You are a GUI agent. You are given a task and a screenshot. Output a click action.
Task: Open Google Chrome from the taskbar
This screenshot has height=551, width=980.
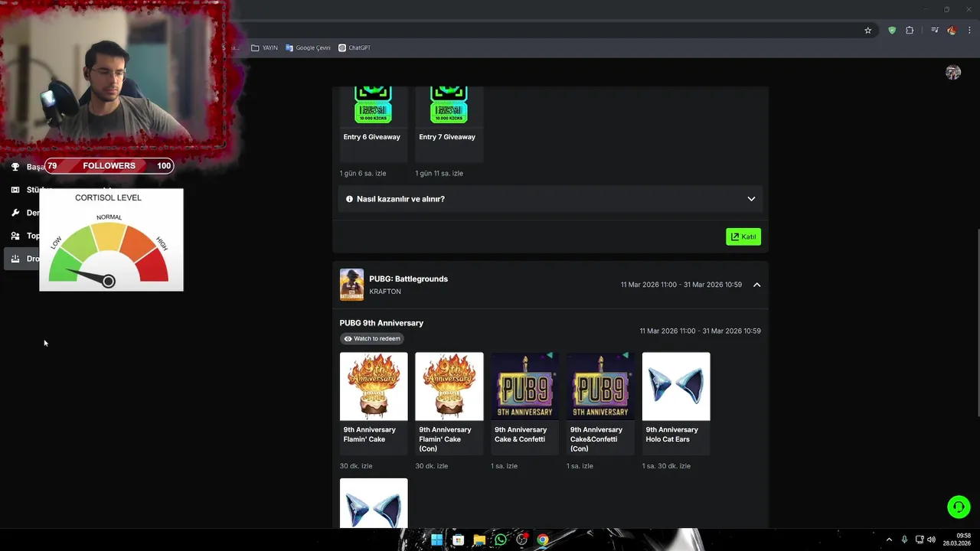[x=543, y=540]
